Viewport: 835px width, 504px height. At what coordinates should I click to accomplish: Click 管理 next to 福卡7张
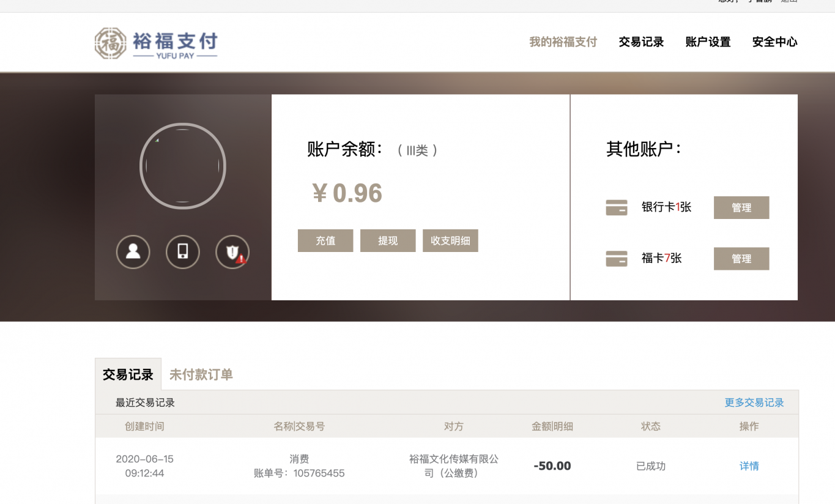(741, 259)
